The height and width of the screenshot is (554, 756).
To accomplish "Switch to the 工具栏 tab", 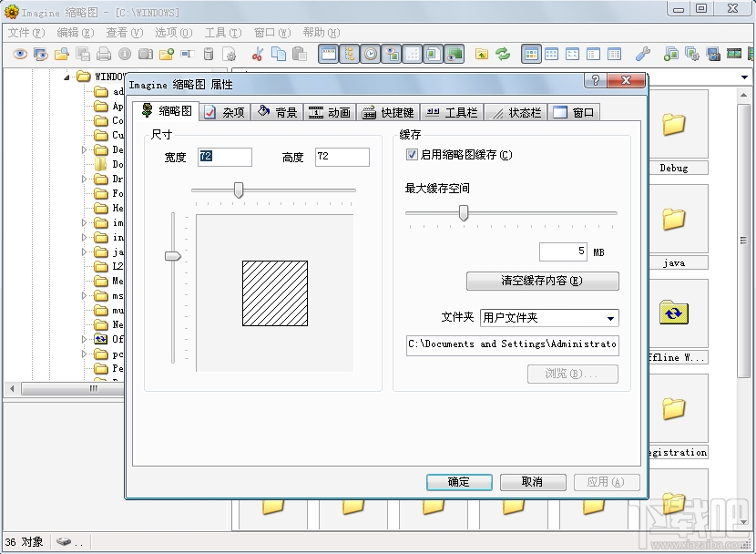I will (x=453, y=112).
